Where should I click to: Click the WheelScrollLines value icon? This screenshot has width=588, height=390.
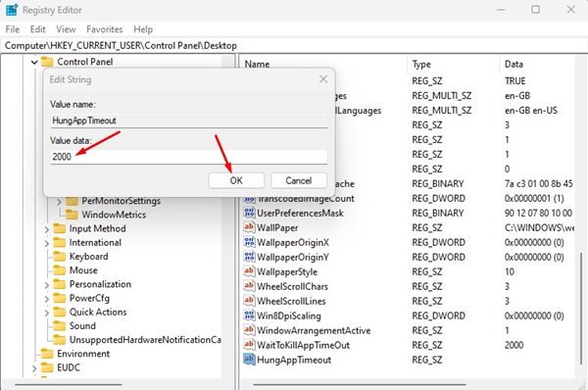pyautogui.click(x=249, y=301)
